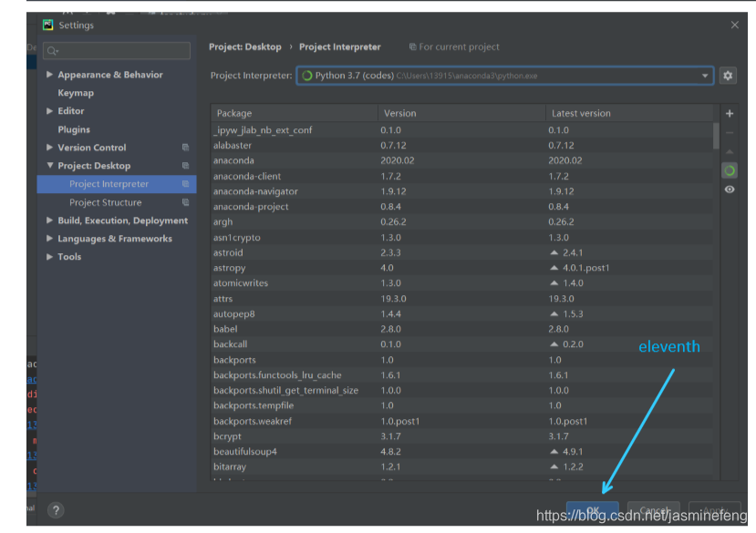Expand Appearance & Behavior section
The width and height of the screenshot is (756, 533).
(49, 74)
